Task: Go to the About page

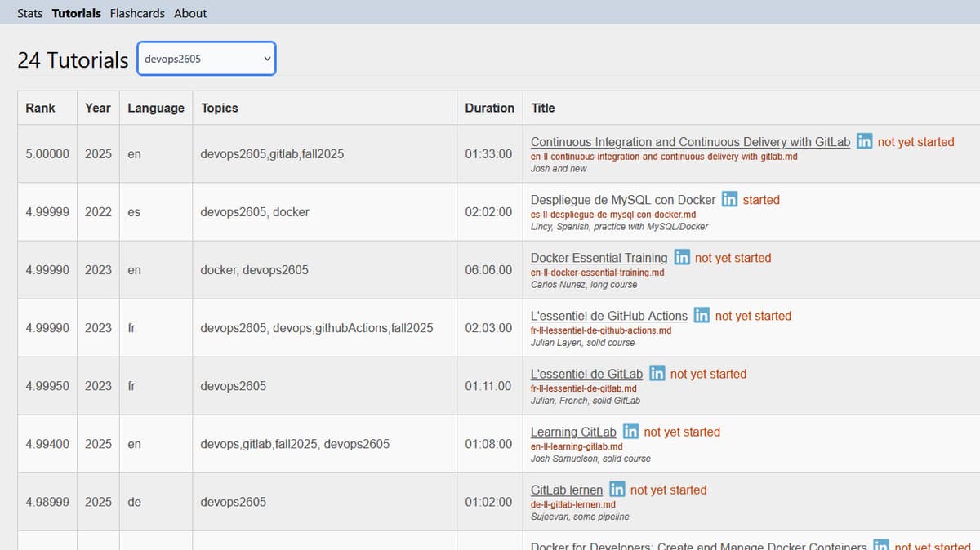Action: 190,12
